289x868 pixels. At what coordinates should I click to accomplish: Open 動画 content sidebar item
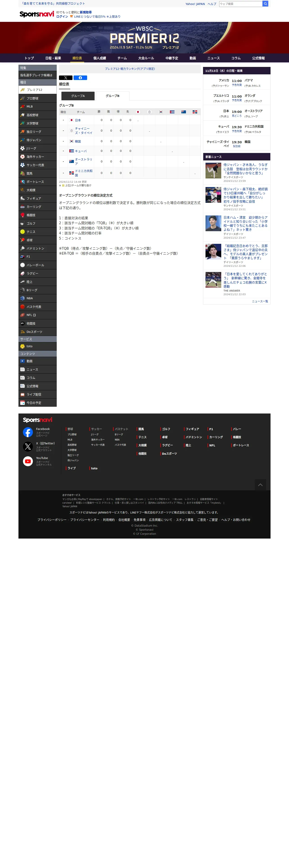37,361
